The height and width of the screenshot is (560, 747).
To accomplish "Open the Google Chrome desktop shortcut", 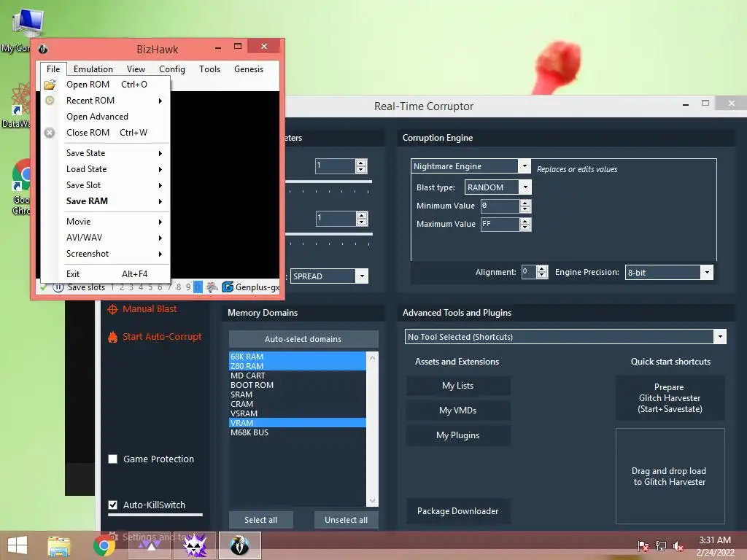I will pyautogui.click(x=21, y=187).
